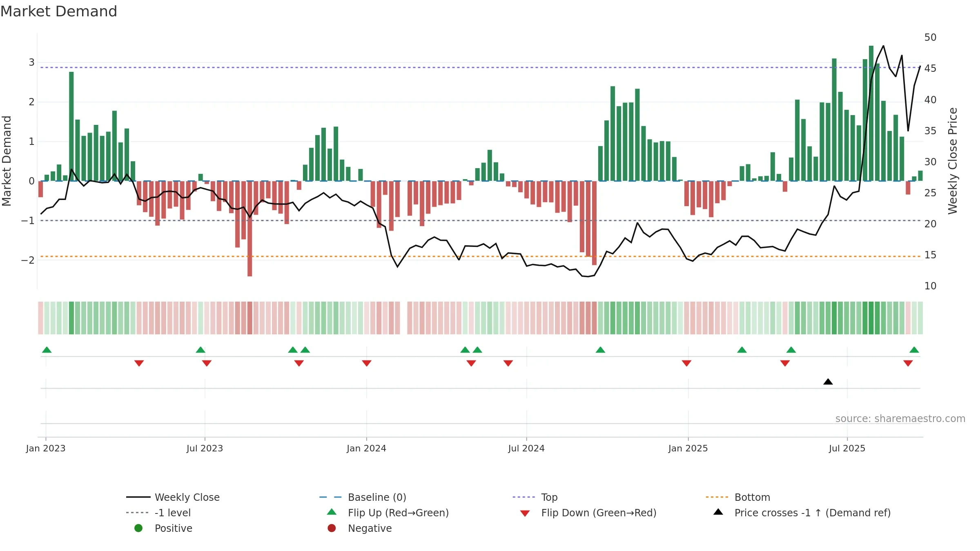Click the Price crosses -1 legend label
The image size is (980, 551).
point(813,513)
